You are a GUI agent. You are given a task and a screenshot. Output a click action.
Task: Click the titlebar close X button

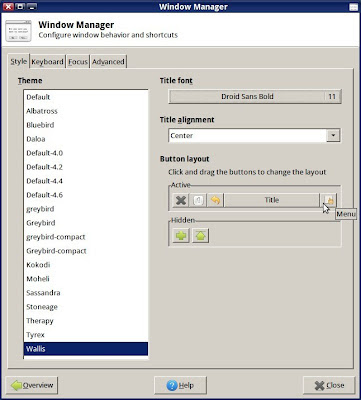pyautogui.click(x=8, y=6)
